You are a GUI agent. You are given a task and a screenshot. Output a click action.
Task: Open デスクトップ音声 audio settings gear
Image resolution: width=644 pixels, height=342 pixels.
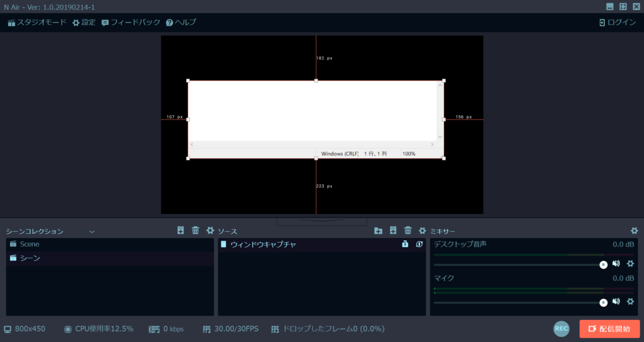[x=630, y=263]
